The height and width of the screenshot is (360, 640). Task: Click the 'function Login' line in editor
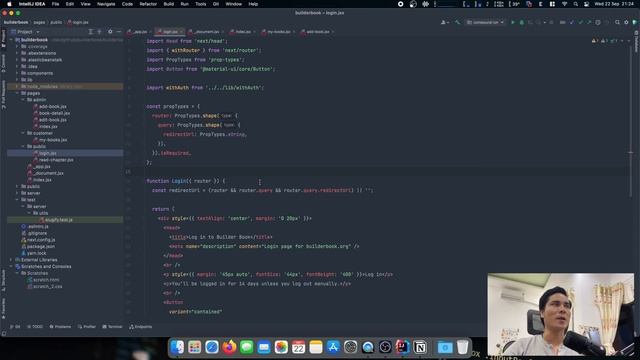pyautogui.click(x=186, y=181)
